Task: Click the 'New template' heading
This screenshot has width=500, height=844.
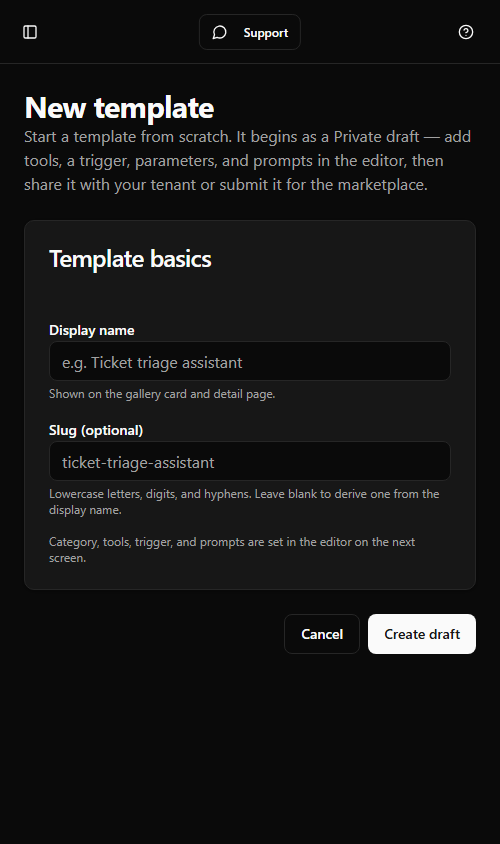Action: click(119, 108)
